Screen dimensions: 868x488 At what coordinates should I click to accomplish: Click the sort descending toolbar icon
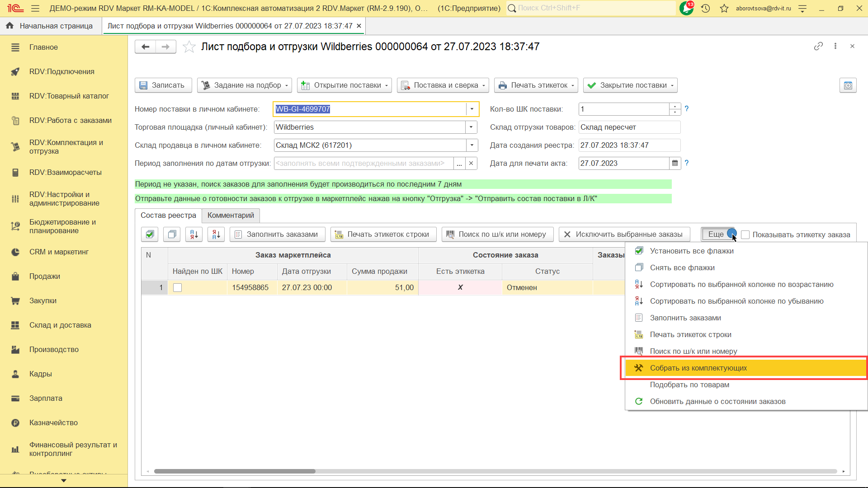[x=216, y=234]
